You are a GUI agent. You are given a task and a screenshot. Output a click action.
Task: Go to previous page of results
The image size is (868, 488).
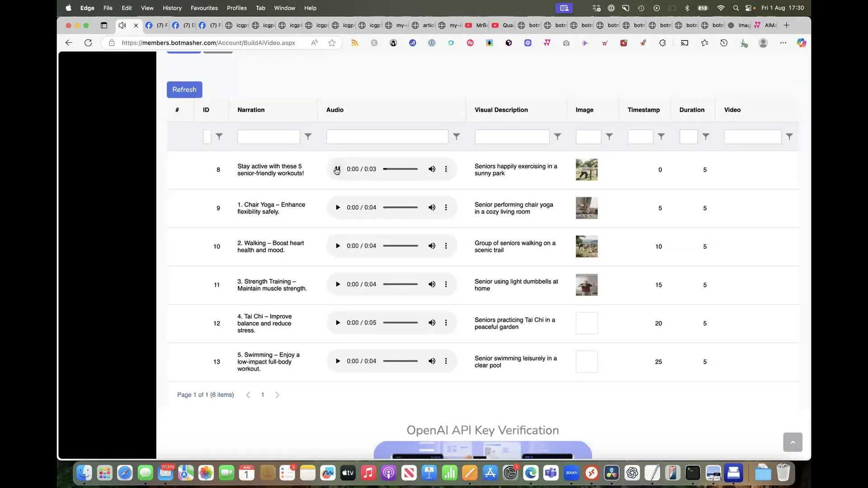click(x=248, y=395)
